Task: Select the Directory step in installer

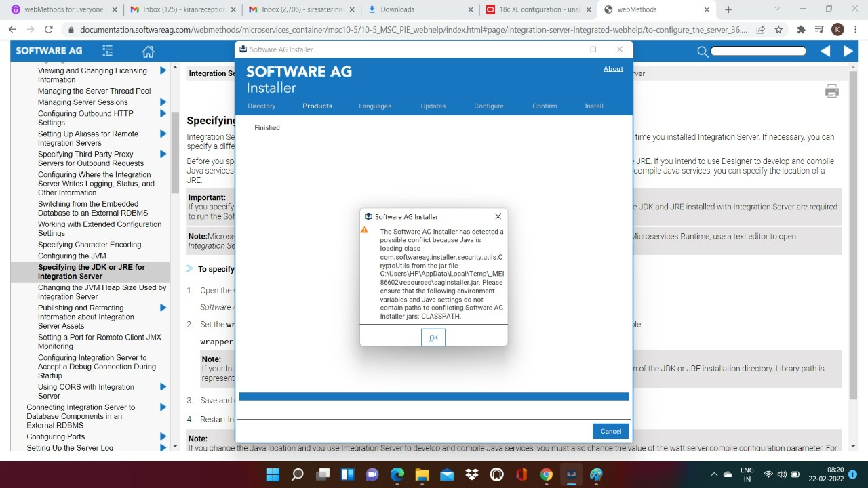Action: pos(262,106)
